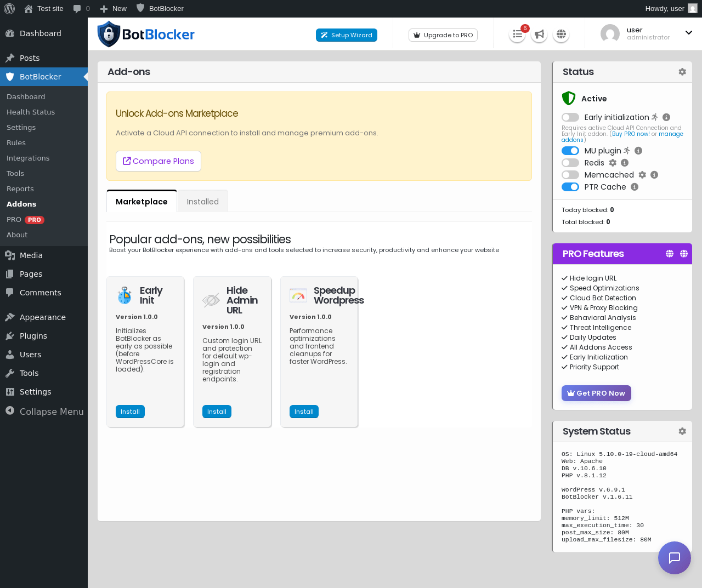Open the Posts menu in the sidebar
702x588 pixels.
point(44,58)
